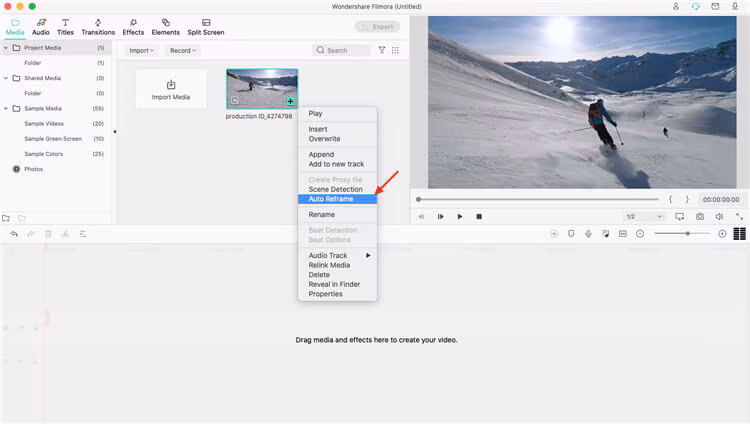Click the display settings monitor icon
750x424 pixels.
click(x=680, y=217)
